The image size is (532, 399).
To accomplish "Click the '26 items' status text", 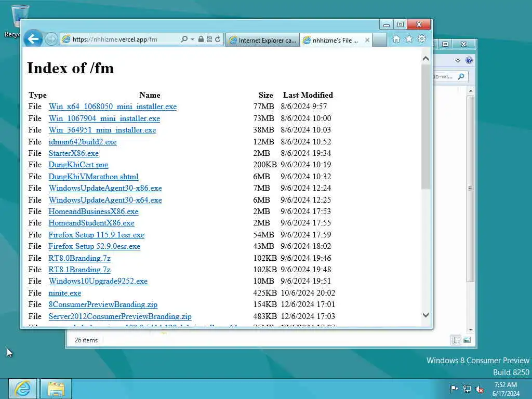I will [x=86, y=340].
